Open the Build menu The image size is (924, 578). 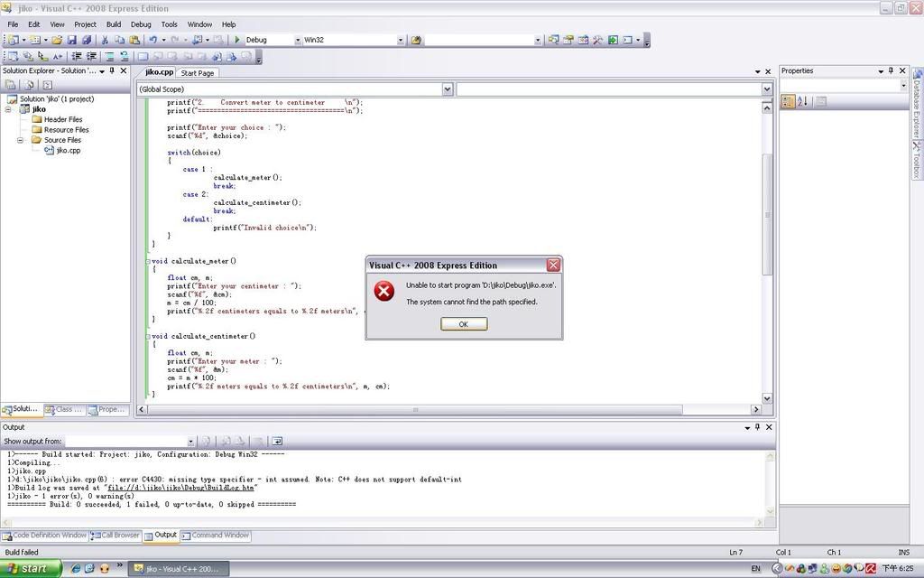[x=114, y=24]
